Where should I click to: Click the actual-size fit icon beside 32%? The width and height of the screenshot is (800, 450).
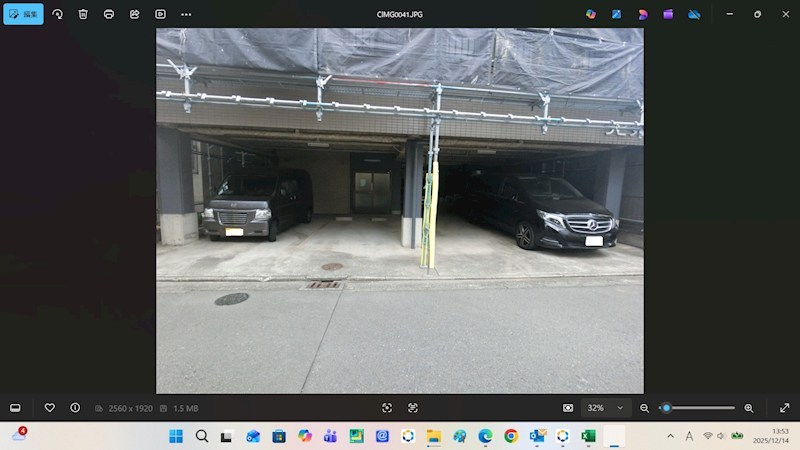pyautogui.click(x=567, y=408)
